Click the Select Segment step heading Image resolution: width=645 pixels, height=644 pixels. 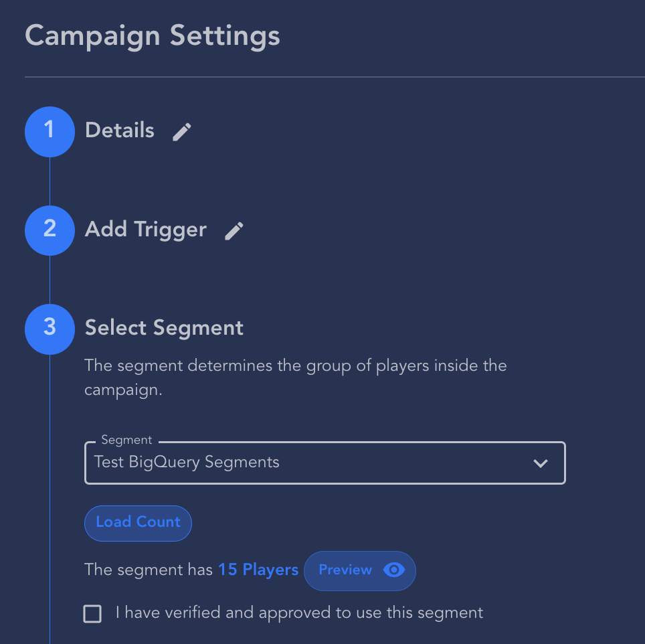click(164, 328)
